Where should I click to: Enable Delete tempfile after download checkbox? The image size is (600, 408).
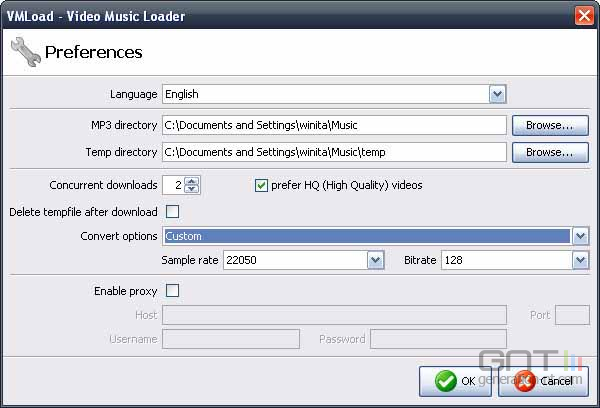coord(172,212)
